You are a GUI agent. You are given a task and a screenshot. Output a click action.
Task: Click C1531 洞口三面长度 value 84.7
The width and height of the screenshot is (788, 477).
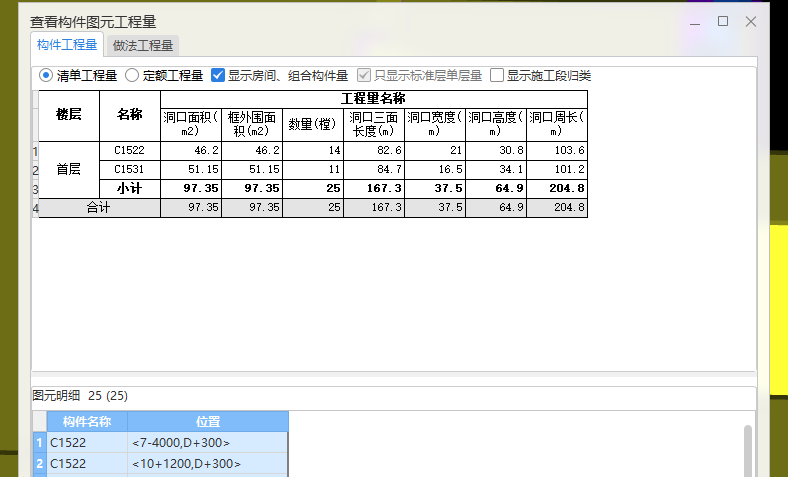click(x=374, y=170)
